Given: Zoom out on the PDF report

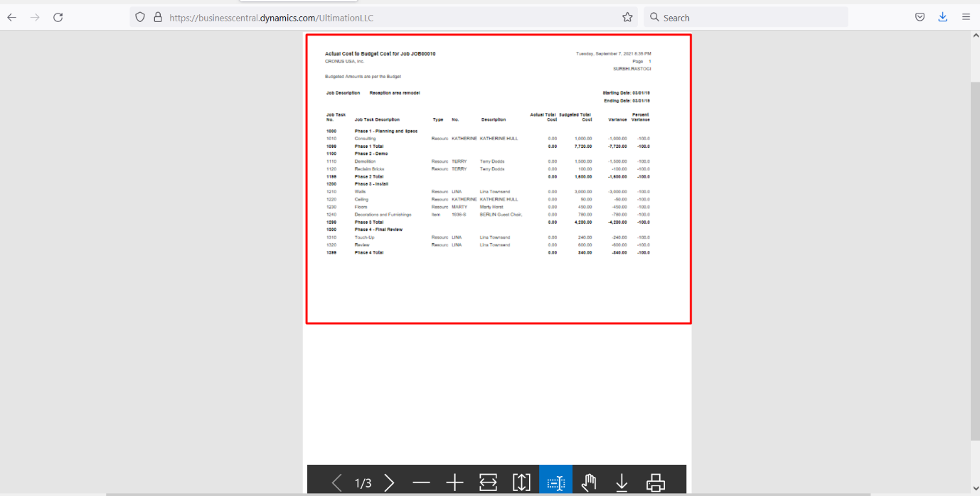Looking at the screenshot, I should [x=422, y=482].
